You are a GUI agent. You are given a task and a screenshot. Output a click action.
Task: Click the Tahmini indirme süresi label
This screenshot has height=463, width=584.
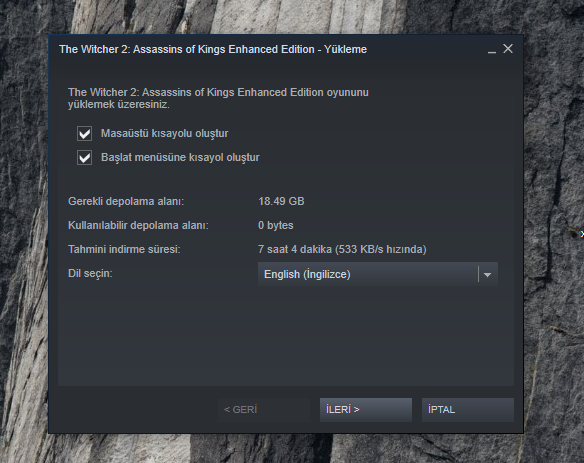point(124,249)
